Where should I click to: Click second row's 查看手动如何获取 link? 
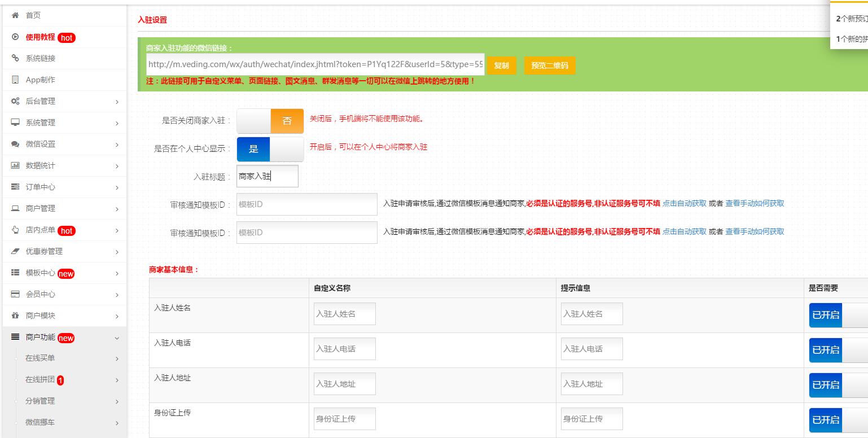coord(755,231)
